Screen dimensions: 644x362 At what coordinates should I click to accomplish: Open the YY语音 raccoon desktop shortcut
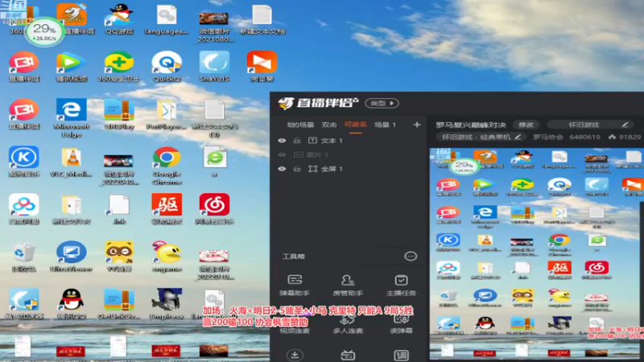pos(119,257)
